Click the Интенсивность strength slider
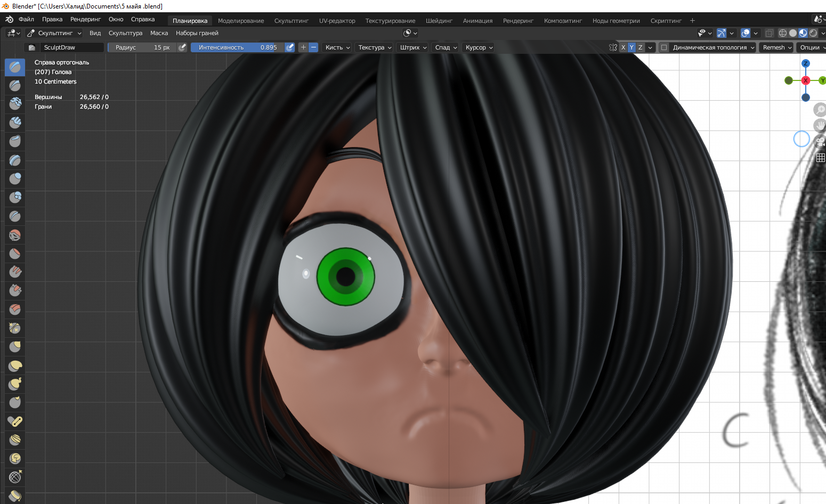 [237, 47]
